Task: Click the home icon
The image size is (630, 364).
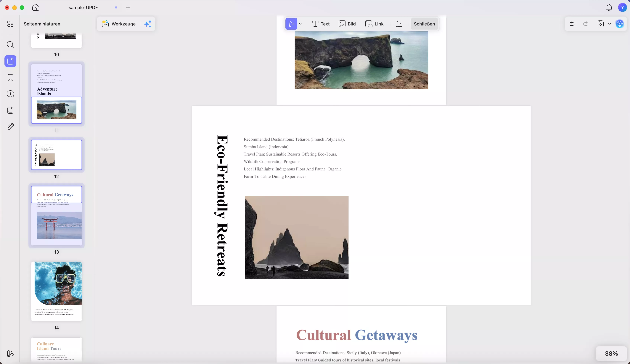Action: tap(36, 7)
